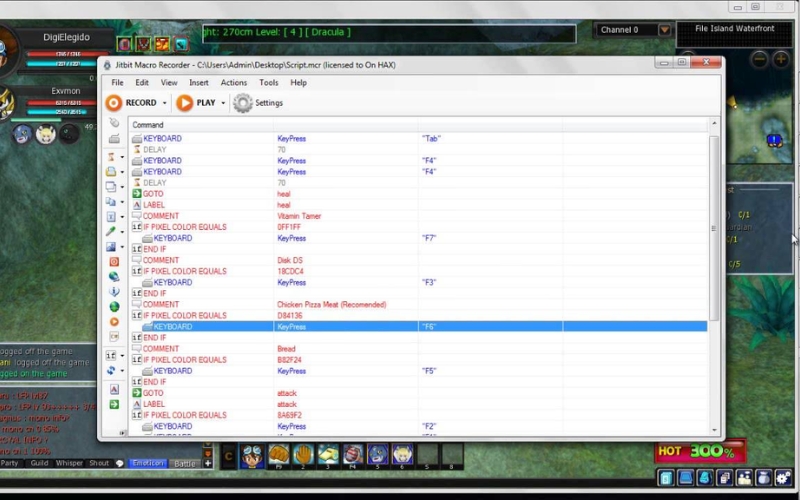Open dropdown arrow beside window command icon
This screenshot has height=500, width=800.
pyautogui.click(x=122, y=187)
